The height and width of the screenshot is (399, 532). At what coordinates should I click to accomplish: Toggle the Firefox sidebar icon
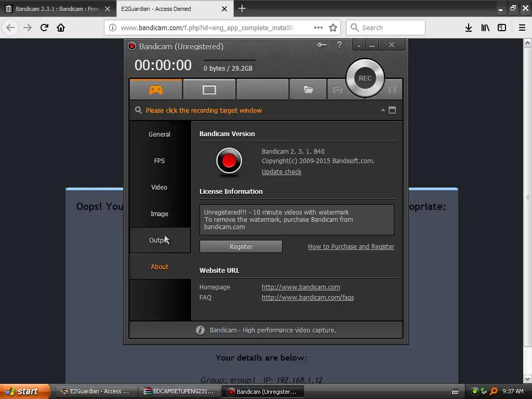[x=502, y=28]
